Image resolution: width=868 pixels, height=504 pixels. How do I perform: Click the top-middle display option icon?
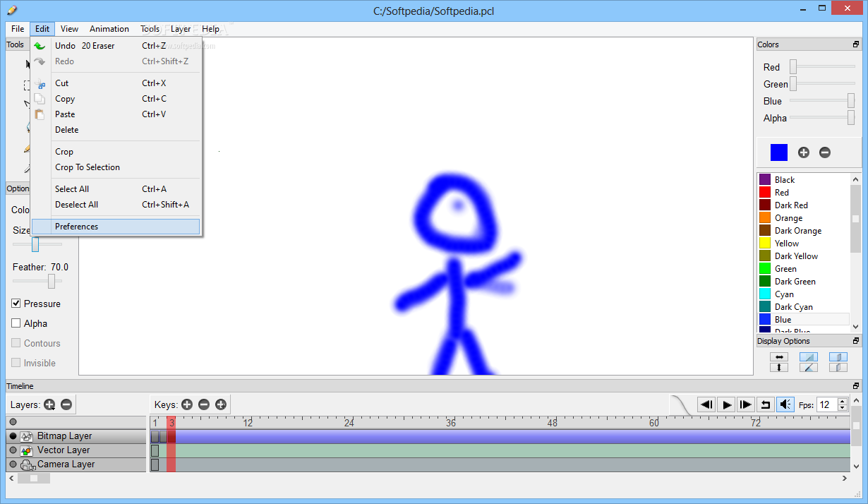tap(809, 357)
